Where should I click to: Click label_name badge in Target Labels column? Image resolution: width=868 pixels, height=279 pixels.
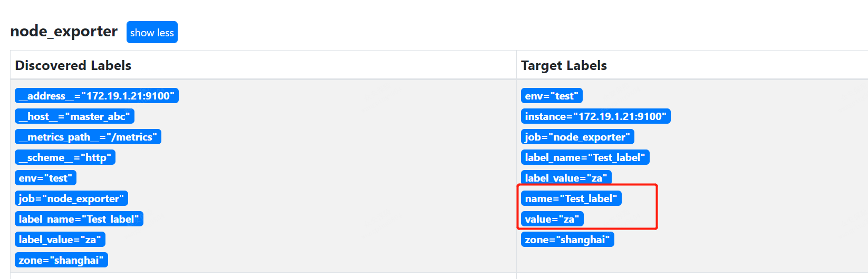[585, 157]
